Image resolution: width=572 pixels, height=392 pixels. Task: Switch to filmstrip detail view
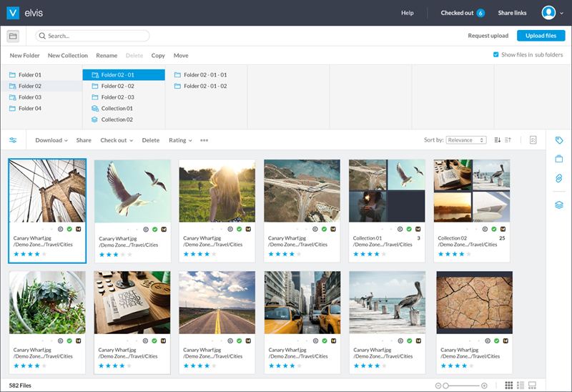tap(532, 386)
